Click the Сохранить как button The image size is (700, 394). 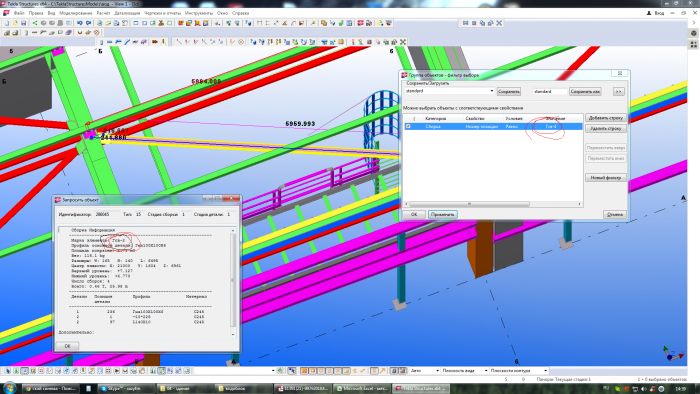click(585, 91)
